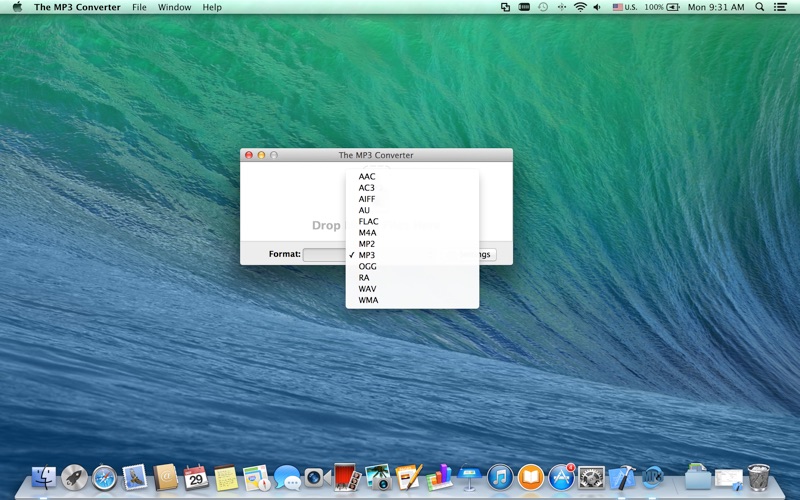The image size is (800, 500).
Task: Open the Notification Center icon
Action: point(781,7)
